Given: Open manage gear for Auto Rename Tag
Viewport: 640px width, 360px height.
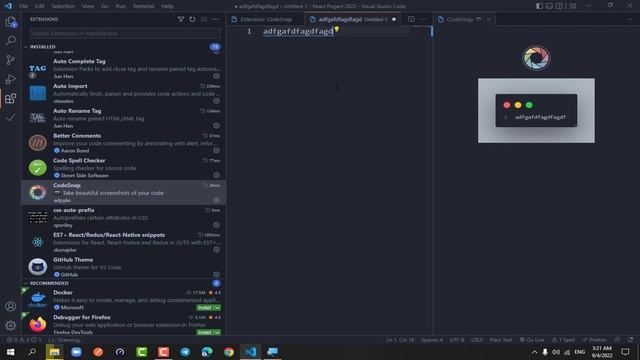Looking at the screenshot, I should click(x=216, y=126).
